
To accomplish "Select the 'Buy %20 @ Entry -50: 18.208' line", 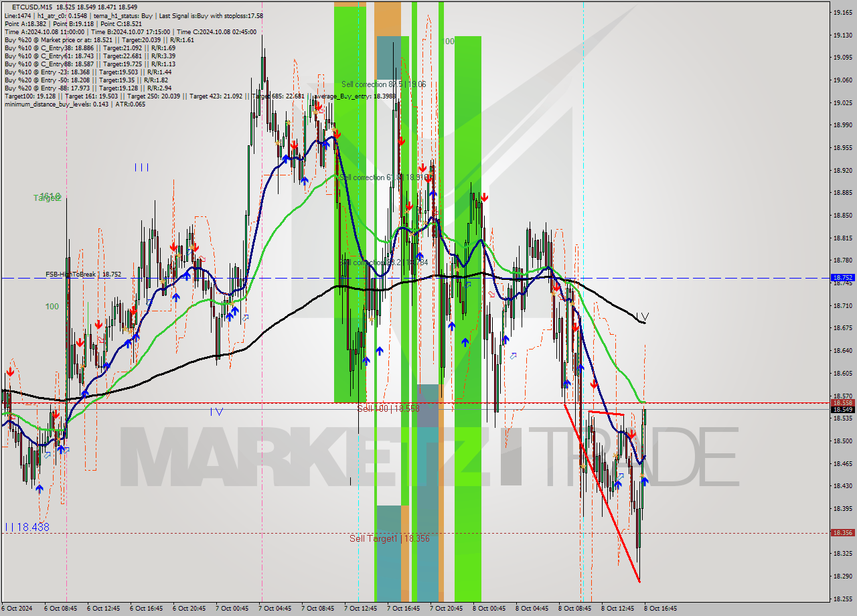I will point(86,80).
